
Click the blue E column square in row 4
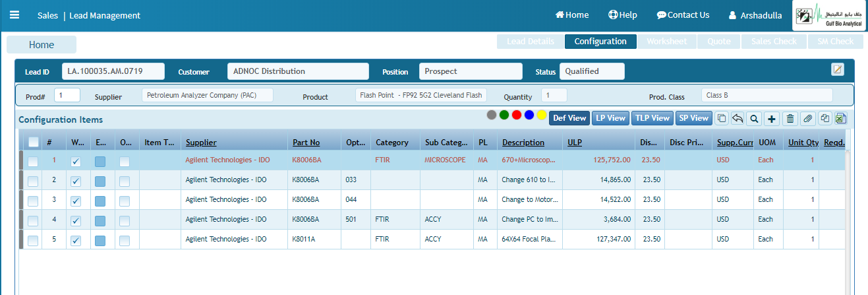pos(100,220)
